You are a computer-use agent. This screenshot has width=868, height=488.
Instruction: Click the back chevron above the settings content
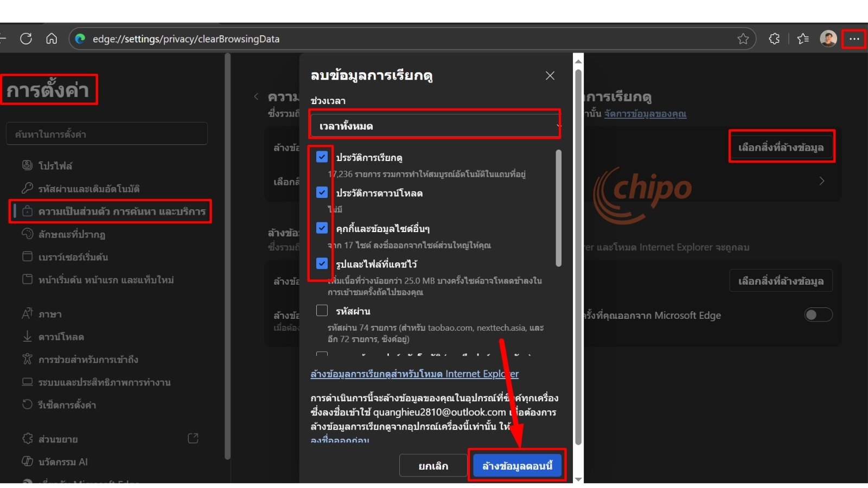point(256,96)
